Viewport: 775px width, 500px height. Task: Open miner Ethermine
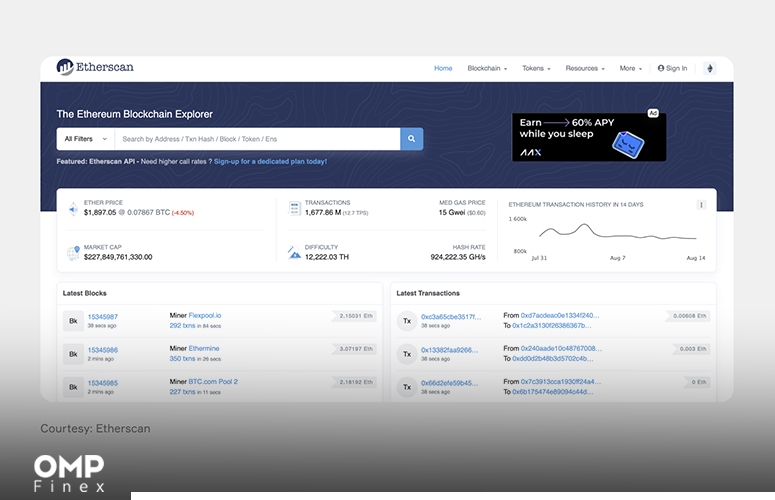tap(204, 348)
